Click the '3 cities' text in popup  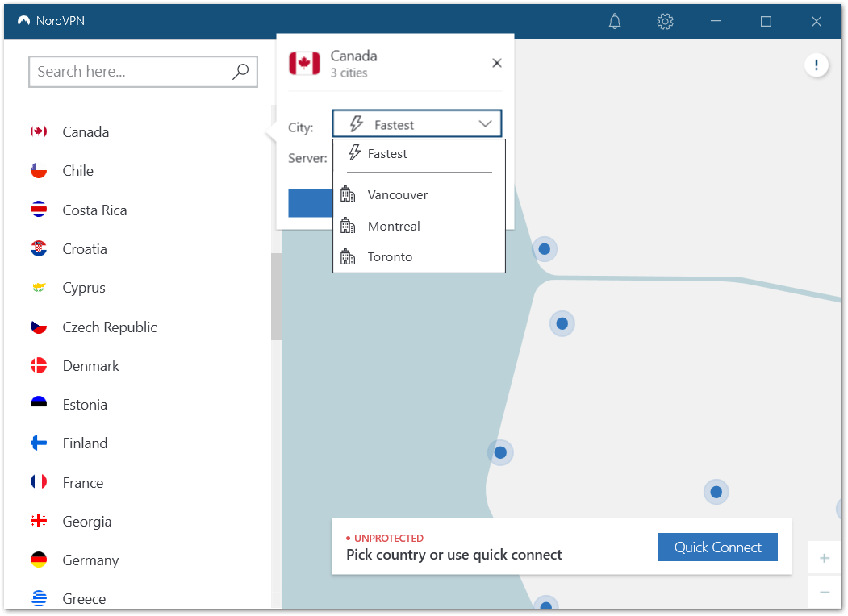coord(349,73)
